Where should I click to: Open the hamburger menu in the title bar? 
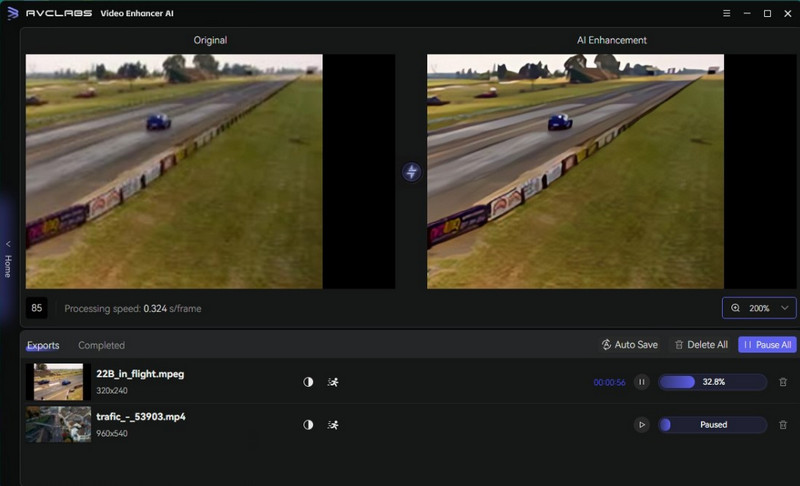(x=727, y=13)
